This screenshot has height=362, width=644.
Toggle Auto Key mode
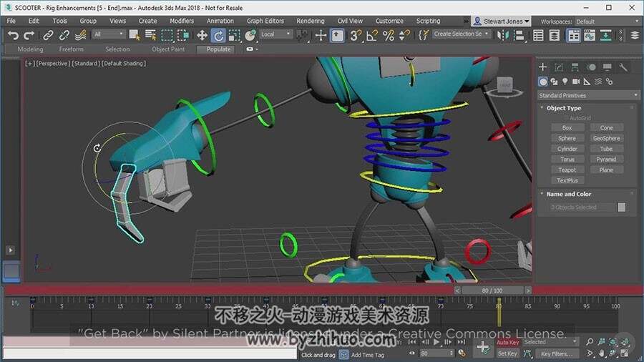click(x=507, y=342)
